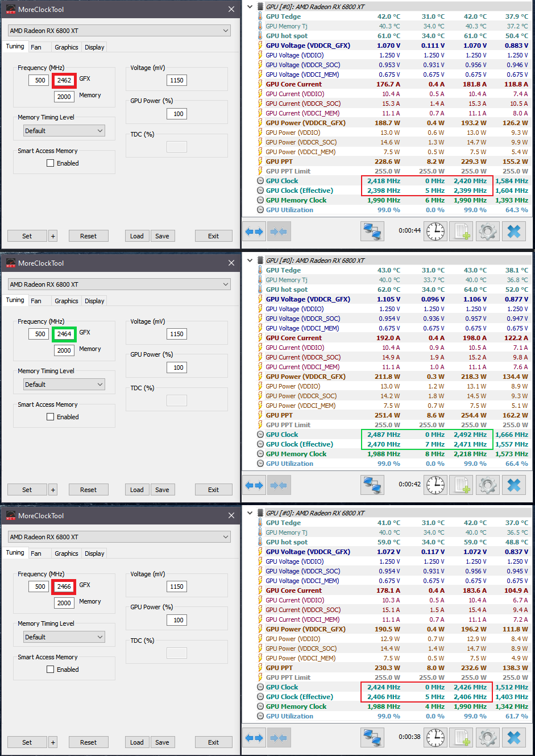Click the clock reset icon next to 0:00:42

pos(436,485)
